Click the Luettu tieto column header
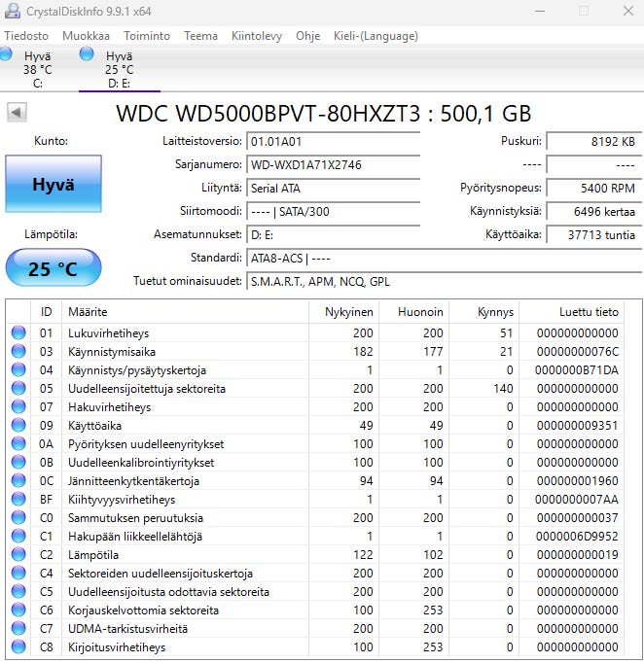Viewport: 644px width, 663px height. tap(572, 312)
